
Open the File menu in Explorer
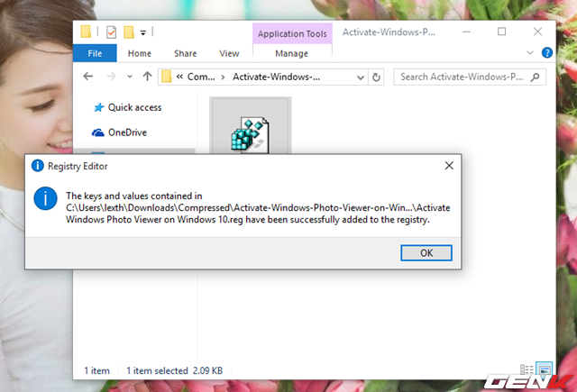[95, 53]
